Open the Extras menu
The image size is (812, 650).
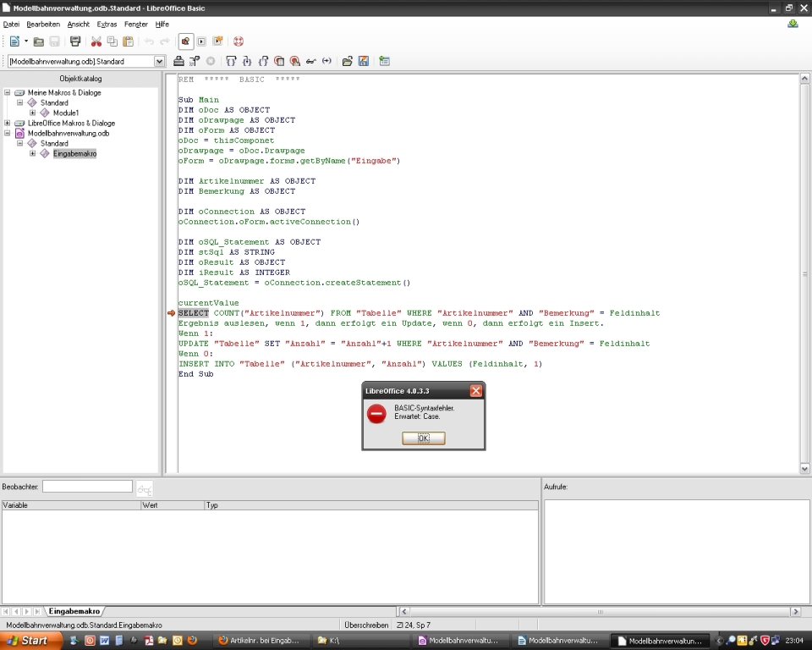click(107, 25)
